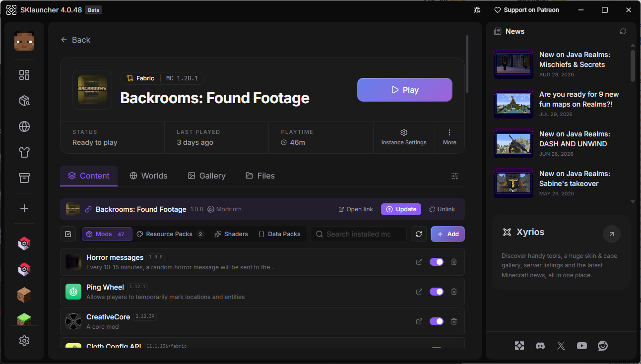Click Support on Patreon

527,10
